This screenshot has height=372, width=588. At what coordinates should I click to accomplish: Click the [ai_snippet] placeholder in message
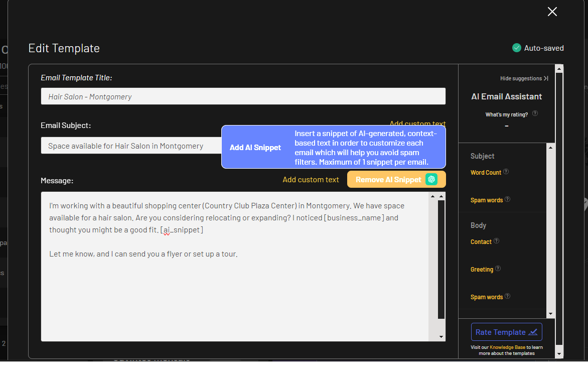(182, 230)
